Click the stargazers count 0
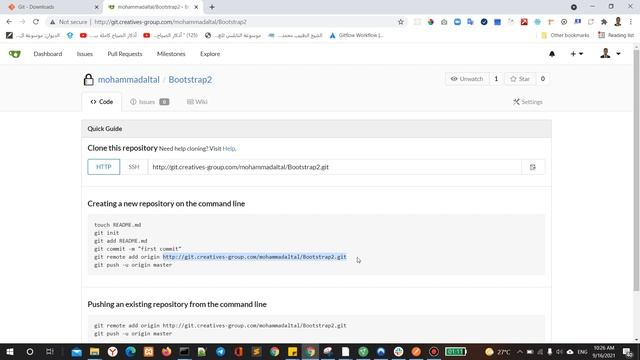The width and height of the screenshot is (640, 360). coord(542,79)
